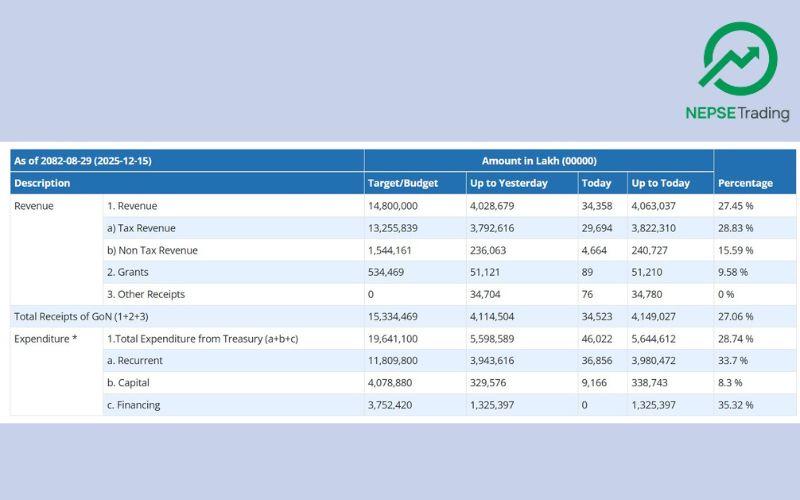Viewport: 800px width, 500px height.
Task: Select the Description column header
Action: (x=42, y=183)
